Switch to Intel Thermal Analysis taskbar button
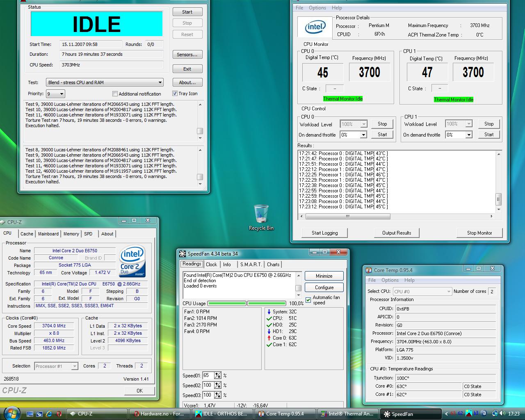 point(348,414)
